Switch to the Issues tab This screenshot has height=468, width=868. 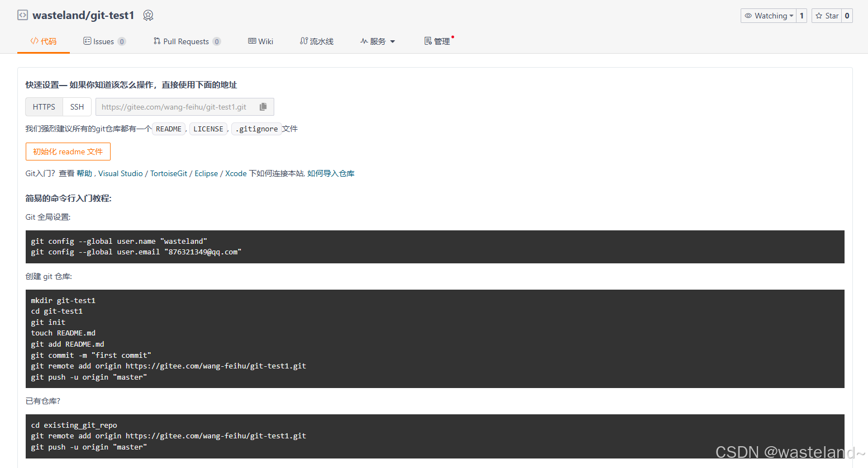104,41
